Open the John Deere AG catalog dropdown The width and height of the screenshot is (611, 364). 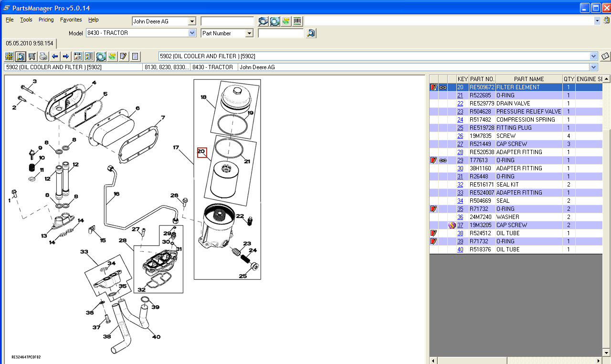(192, 21)
